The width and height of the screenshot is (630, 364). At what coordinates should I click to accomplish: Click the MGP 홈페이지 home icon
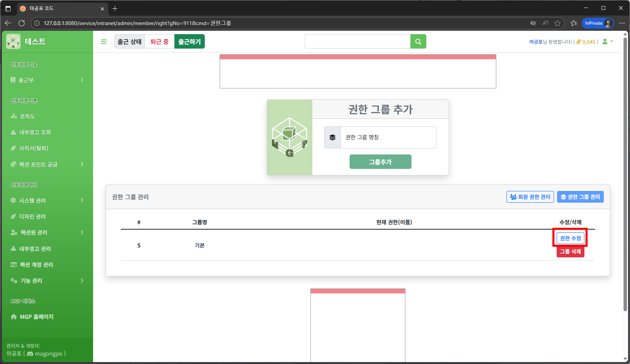tap(14, 316)
